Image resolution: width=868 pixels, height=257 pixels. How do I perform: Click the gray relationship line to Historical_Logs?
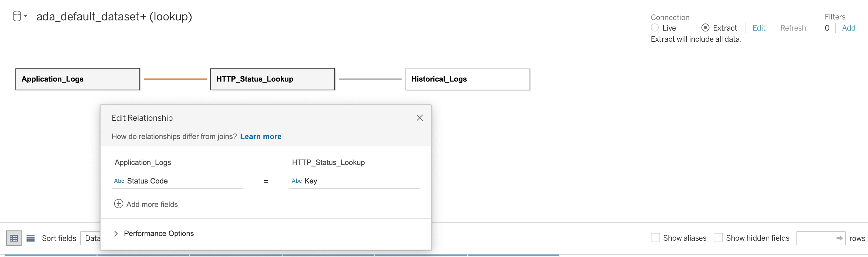pyautogui.click(x=370, y=79)
